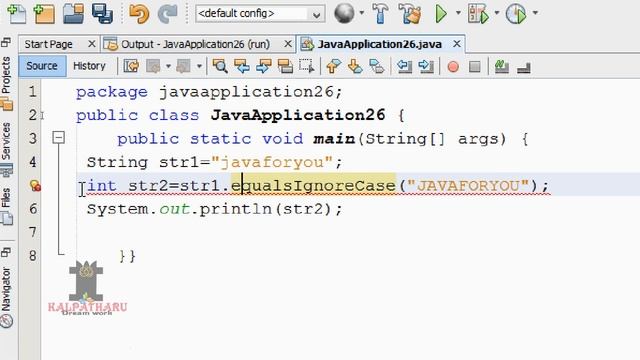Click the Uncomment editor icon

[502, 67]
